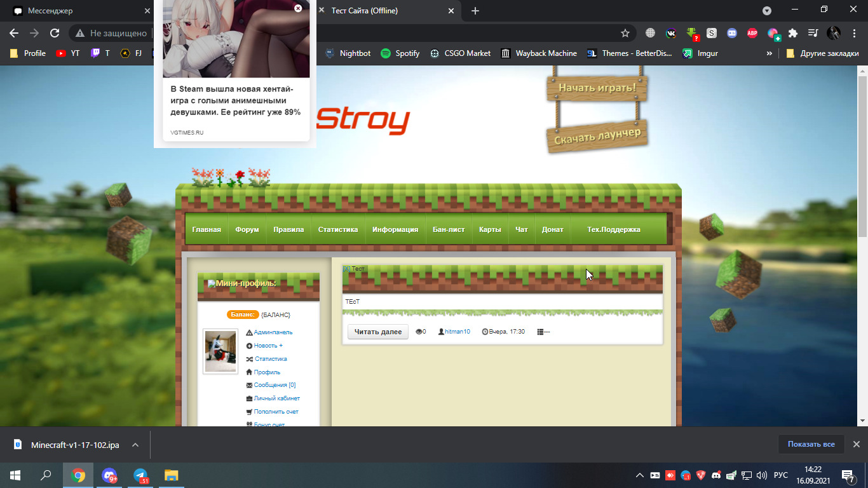Bookmark this page with the star icon

pos(625,33)
